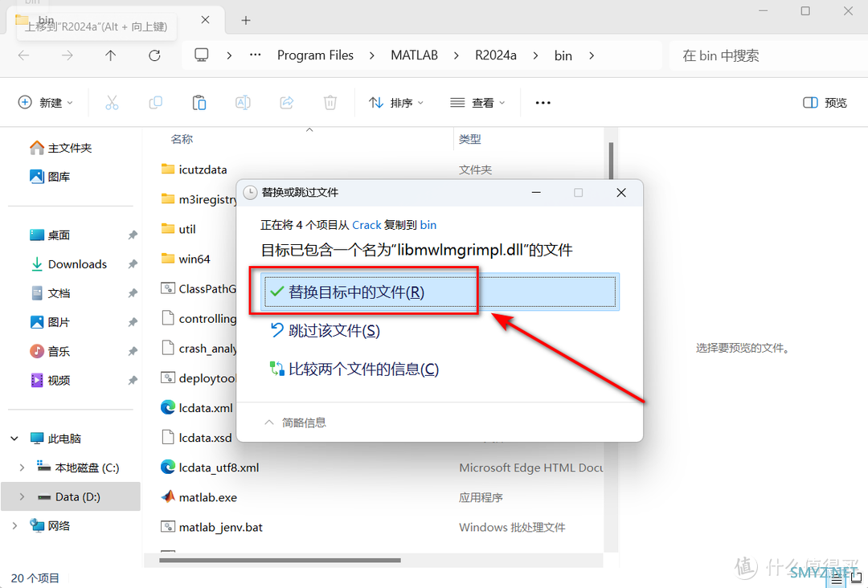This screenshot has height=588, width=868.
Task: Switch to details view icon in status bar
Action: pos(837,578)
